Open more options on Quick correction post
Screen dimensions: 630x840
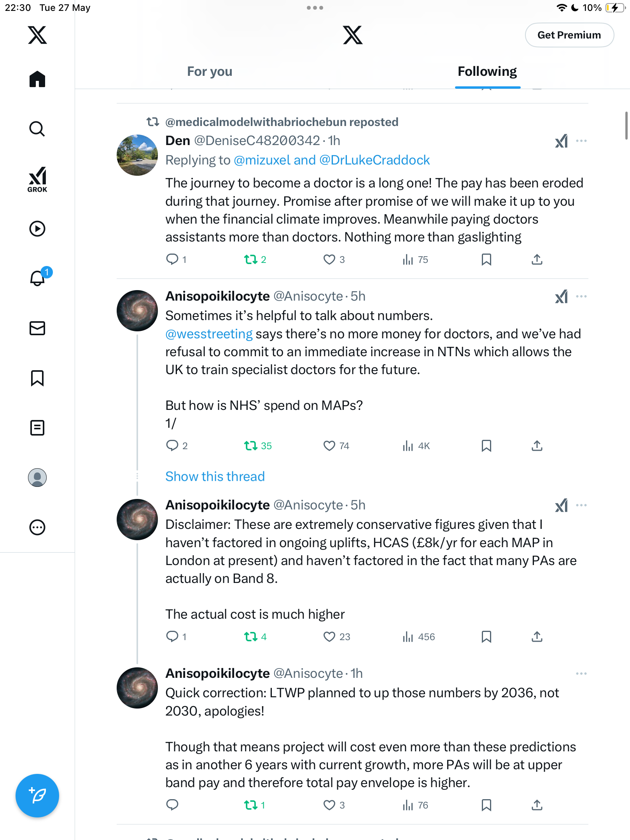[x=581, y=674]
